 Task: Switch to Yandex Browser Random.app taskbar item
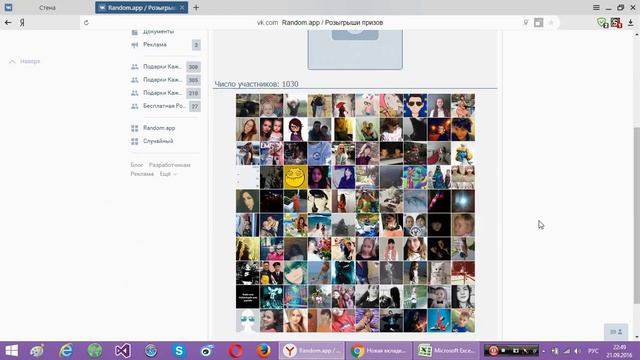tap(312, 351)
